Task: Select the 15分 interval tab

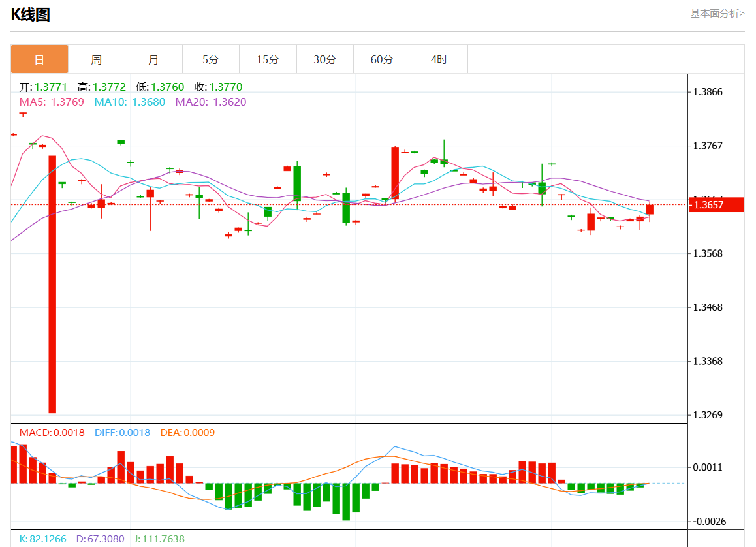Action: coord(268,59)
